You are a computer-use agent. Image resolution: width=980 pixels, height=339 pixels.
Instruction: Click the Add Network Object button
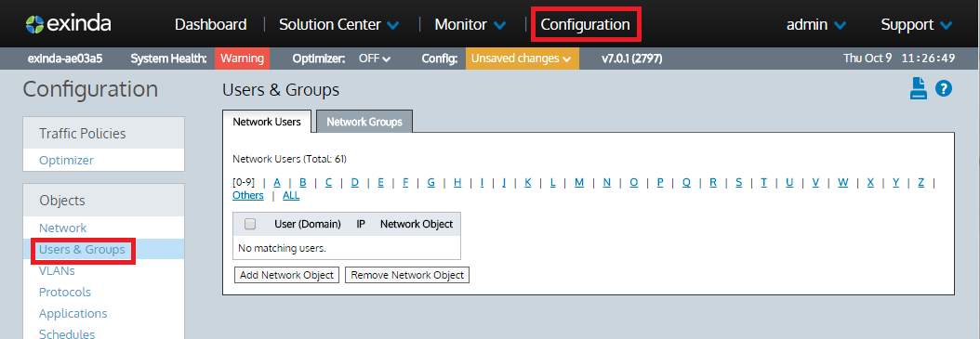click(x=287, y=275)
